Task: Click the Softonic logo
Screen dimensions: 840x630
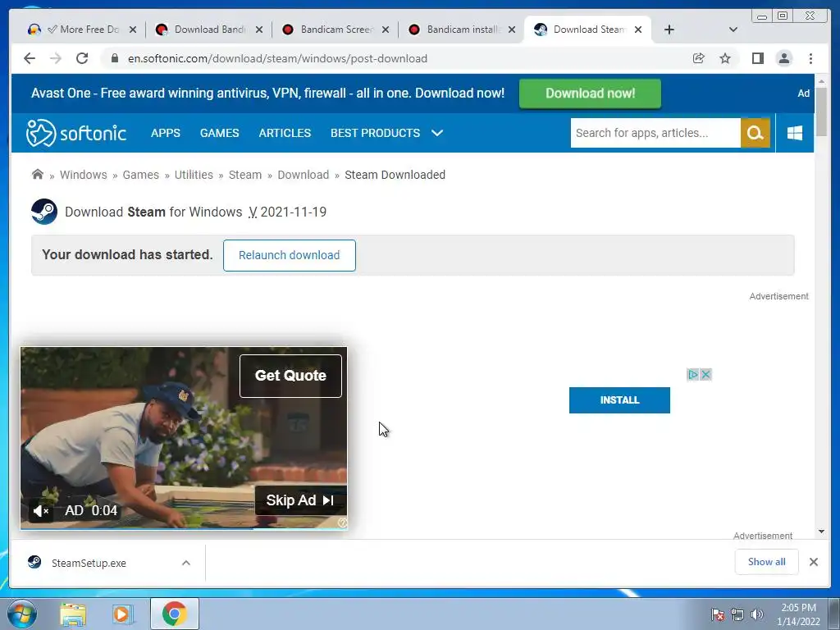Action: (76, 133)
